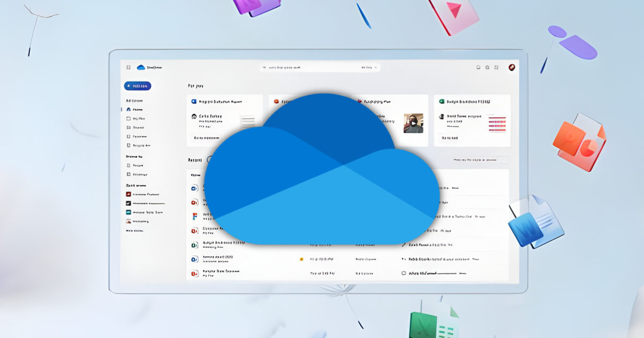
Task: Open the Word document card's file icon
Action: click(194, 101)
